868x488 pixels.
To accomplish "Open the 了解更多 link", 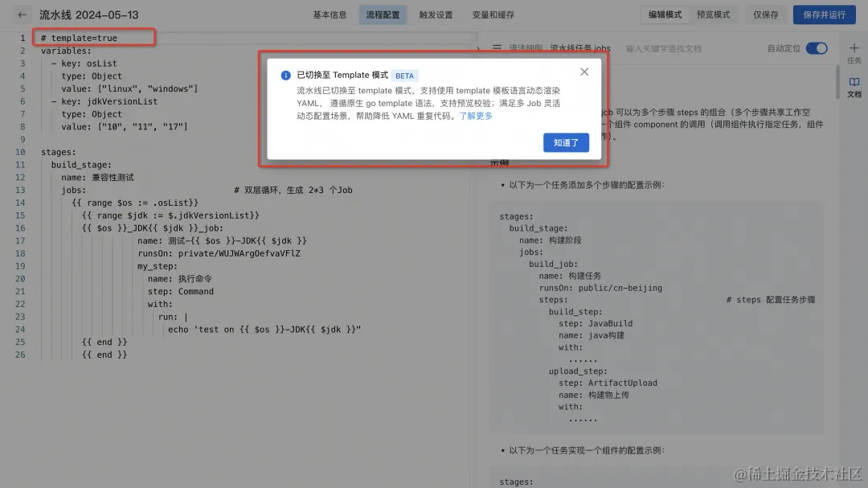I will (476, 116).
